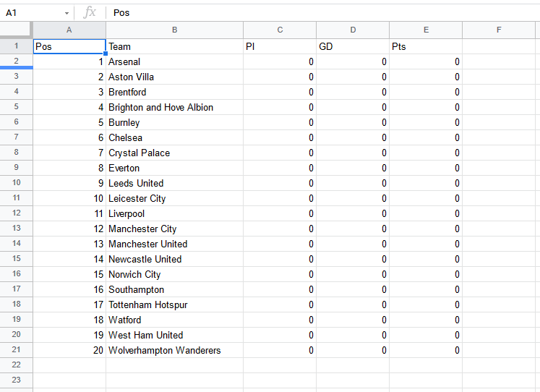
Task: Click the GD header cell
Action: click(353, 46)
